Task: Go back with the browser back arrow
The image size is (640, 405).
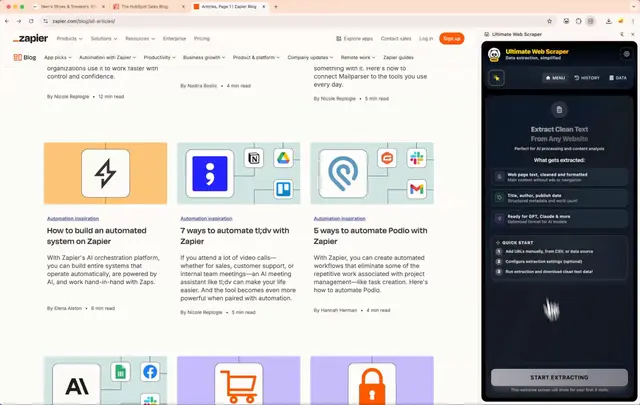Action: (7, 21)
